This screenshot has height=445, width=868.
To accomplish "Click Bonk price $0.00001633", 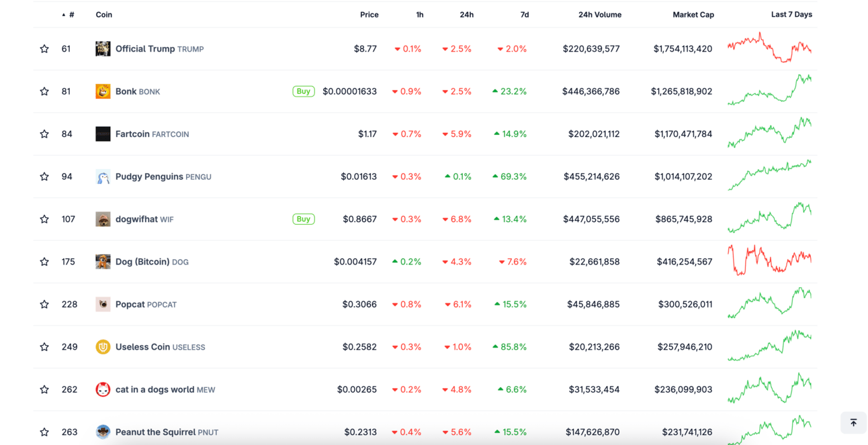I will pos(350,91).
